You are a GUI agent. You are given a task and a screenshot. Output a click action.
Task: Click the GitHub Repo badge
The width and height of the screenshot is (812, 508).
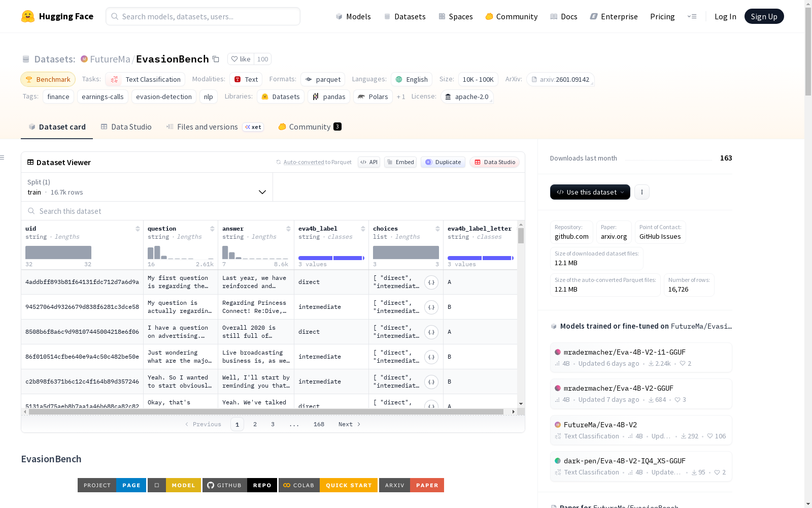(x=240, y=485)
